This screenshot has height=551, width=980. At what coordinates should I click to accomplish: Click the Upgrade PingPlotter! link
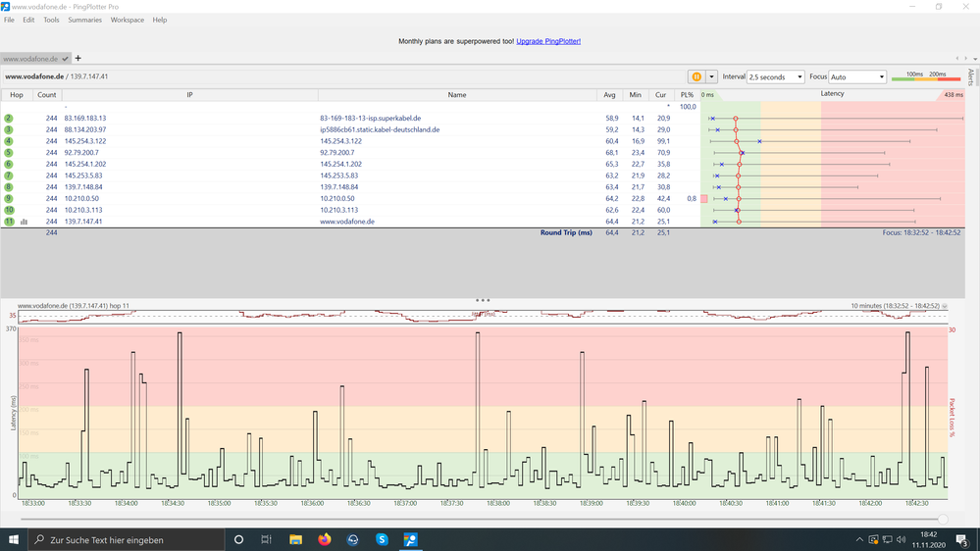[548, 41]
